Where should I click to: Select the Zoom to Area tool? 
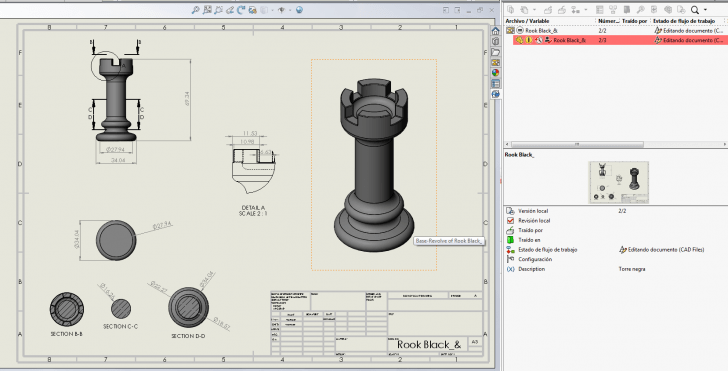coord(207,10)
